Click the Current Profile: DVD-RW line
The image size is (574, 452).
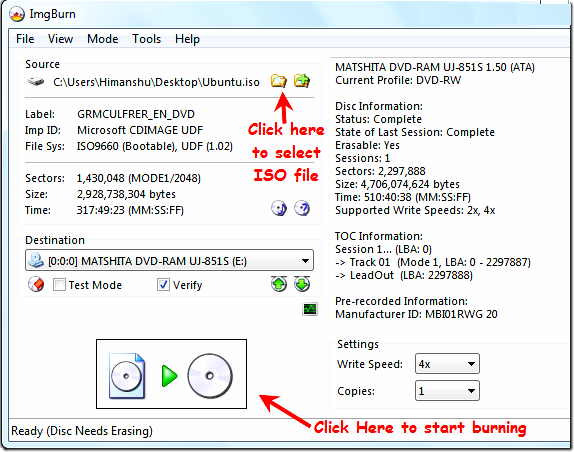click(398, 80)
